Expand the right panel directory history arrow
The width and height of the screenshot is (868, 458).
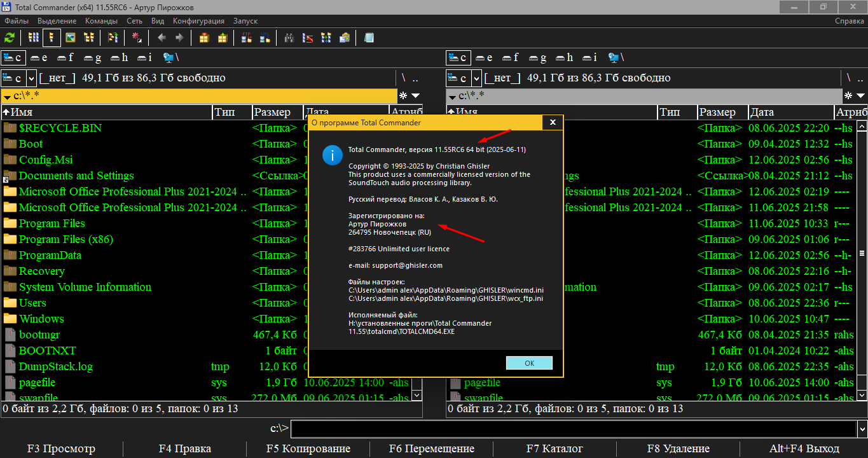click(x=861, y=95)
